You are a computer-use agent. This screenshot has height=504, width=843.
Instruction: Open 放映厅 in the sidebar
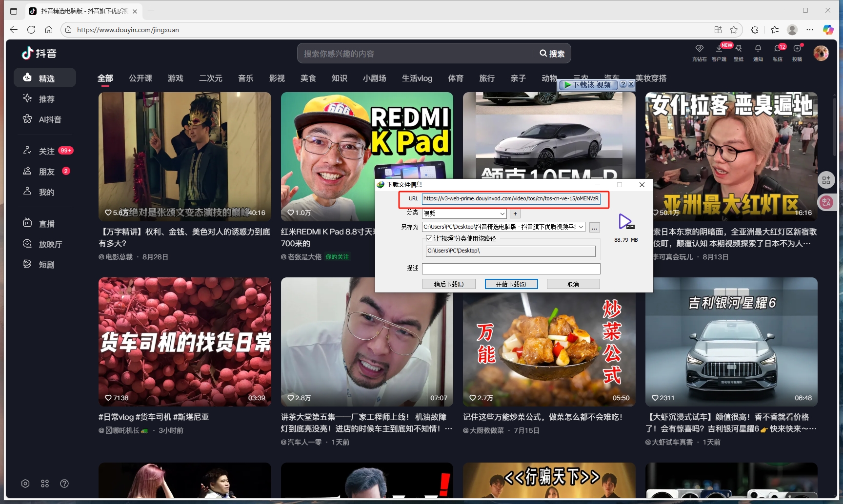pyautogui.click(x=45, y=244)
